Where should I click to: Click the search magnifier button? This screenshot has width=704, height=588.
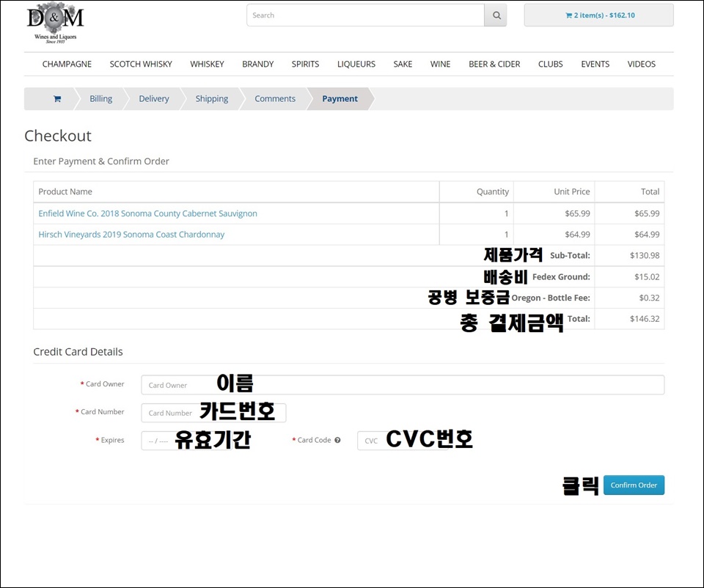click(x=496, y=15)
